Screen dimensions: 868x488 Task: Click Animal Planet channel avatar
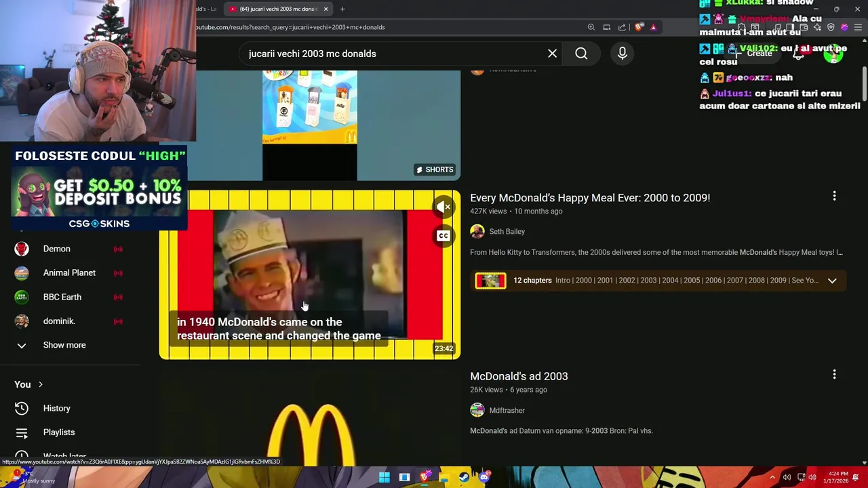(x=22, y=272)
